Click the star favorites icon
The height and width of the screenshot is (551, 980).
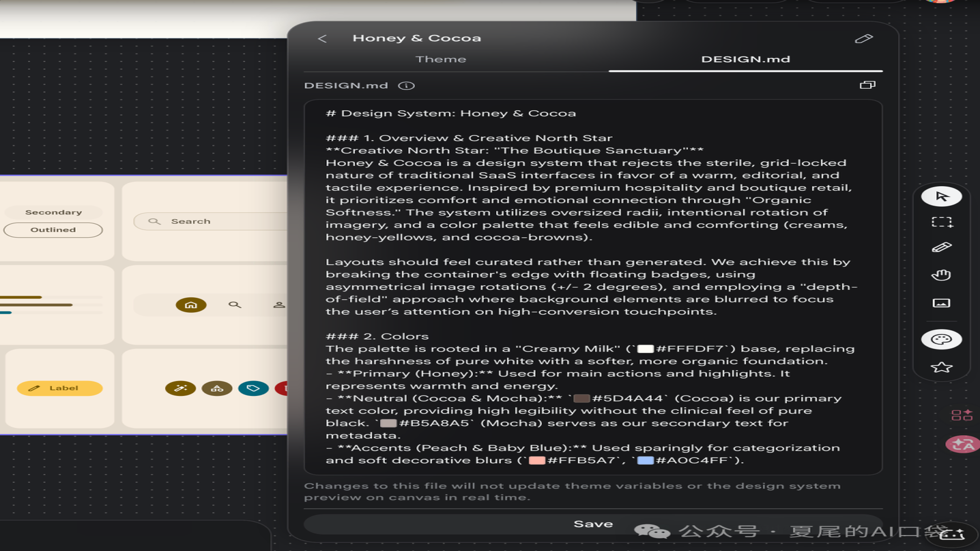pos(941,367)
